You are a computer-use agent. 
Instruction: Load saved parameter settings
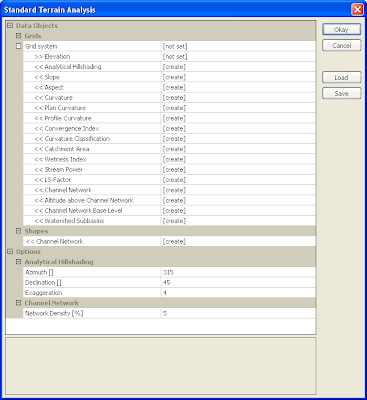pos(341,77)
